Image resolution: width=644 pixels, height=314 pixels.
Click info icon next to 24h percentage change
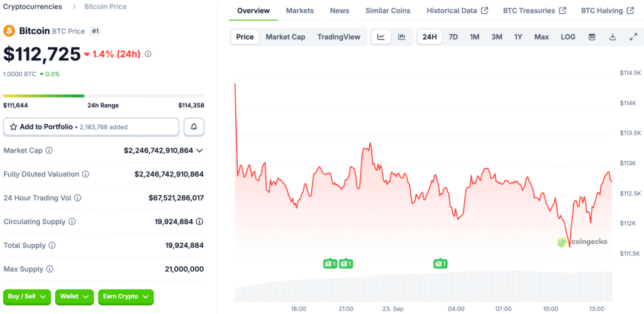click(x=148, y=54)
